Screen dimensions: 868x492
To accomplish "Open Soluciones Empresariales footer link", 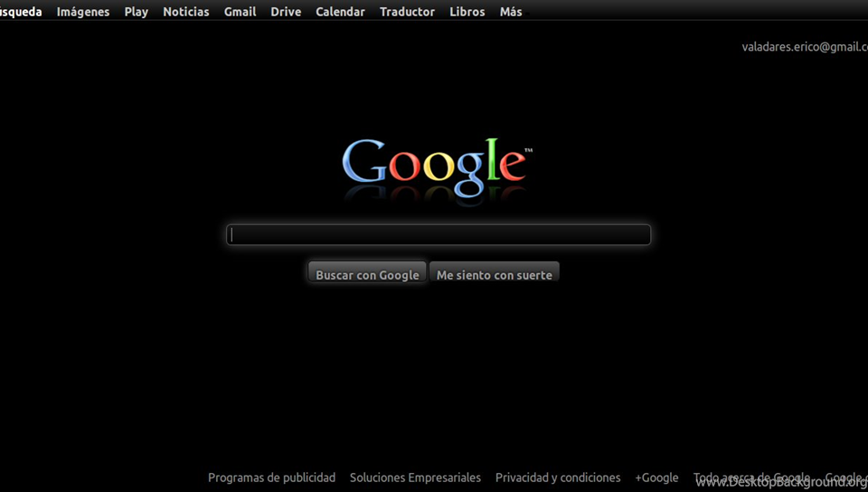I will (415, 478).
